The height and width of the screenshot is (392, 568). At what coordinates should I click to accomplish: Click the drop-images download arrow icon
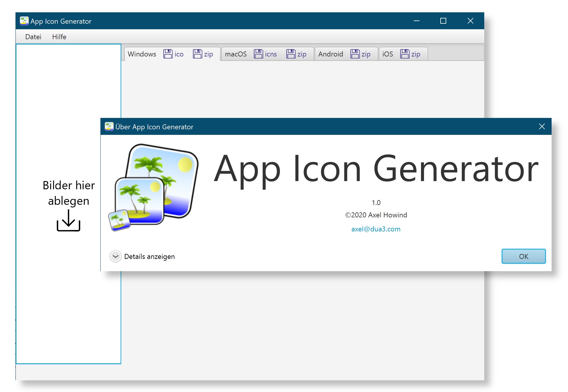(x=69, y=221)
